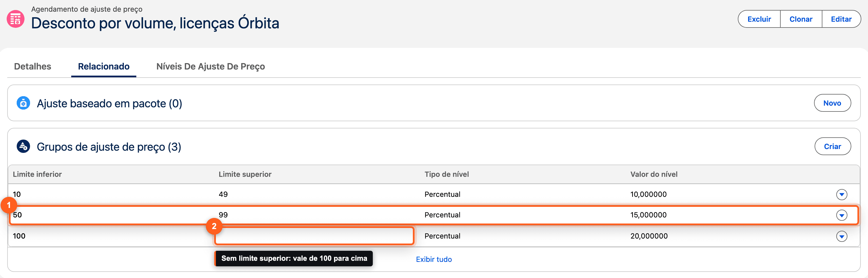This screenshot has height=278, width=868.
Task: Click Percentual in the row with lower limit 100
Action: pyautogui.click(x=442, y=236)
